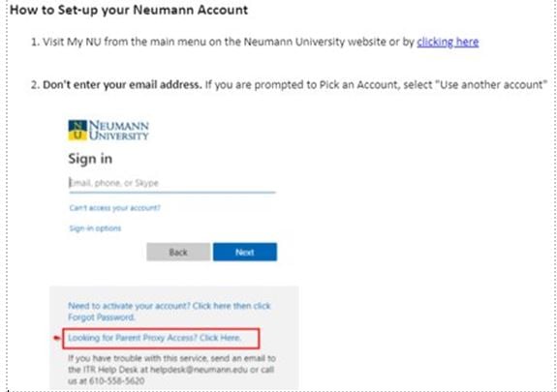Click the yellow U block of the logo
The image size is (557, 392).
tap(77, 136)
